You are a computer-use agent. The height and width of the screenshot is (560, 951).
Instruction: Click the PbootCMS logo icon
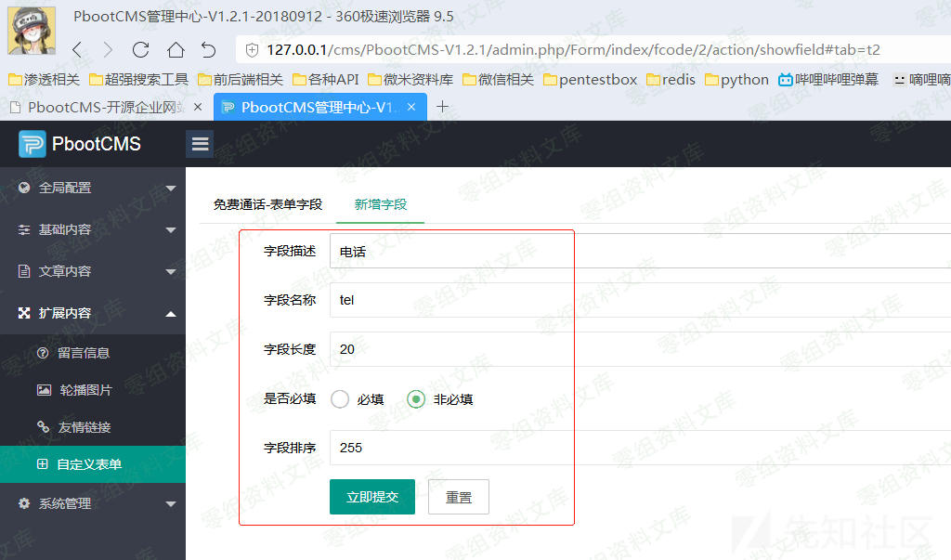pos(33,144)
